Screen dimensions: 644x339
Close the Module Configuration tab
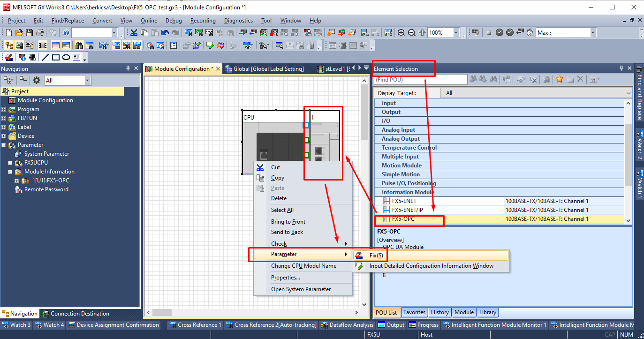click(218, 69)
